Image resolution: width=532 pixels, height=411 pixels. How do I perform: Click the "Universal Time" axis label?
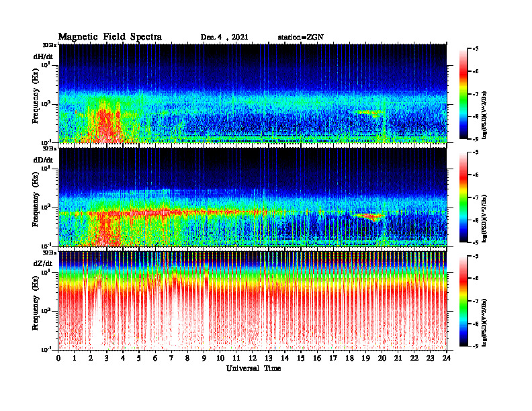tap(253, 368)
